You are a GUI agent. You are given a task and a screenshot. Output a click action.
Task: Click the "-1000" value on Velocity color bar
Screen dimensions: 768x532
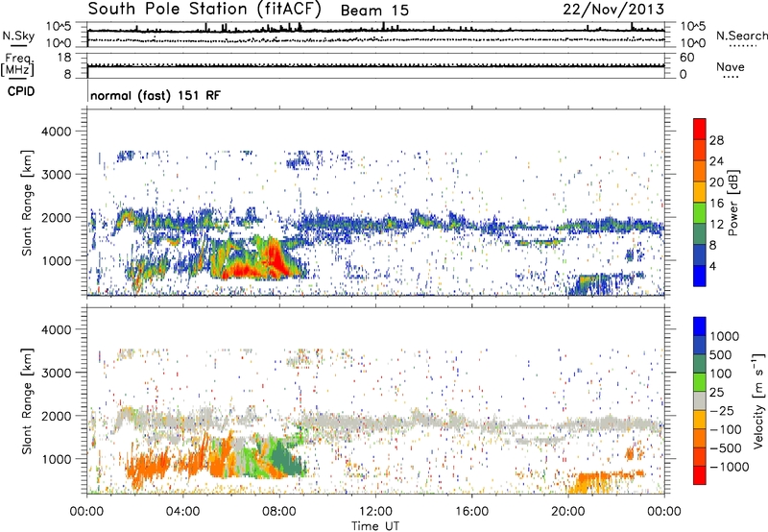point(730,467)
